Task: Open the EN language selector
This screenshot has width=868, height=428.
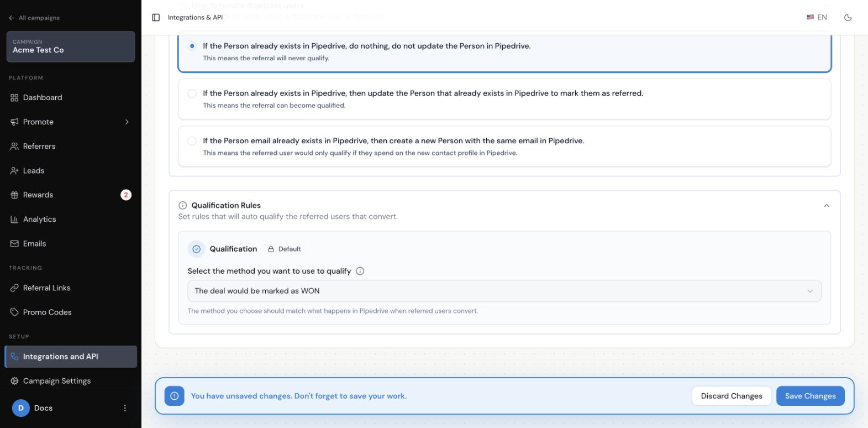Action: tap(817, 18)
